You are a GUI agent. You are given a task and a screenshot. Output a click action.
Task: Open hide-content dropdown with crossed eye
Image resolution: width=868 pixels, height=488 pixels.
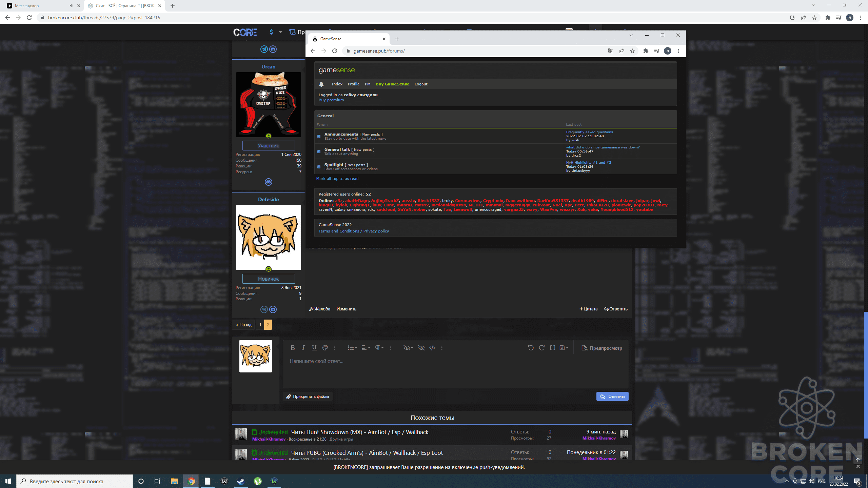coord(408,348)
